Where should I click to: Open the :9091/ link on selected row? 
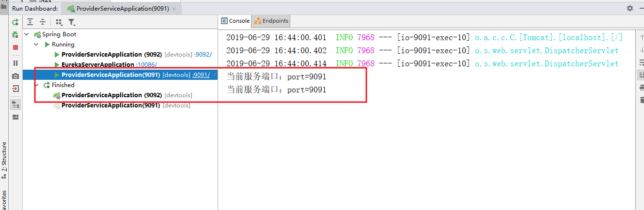tap(201, 75)
